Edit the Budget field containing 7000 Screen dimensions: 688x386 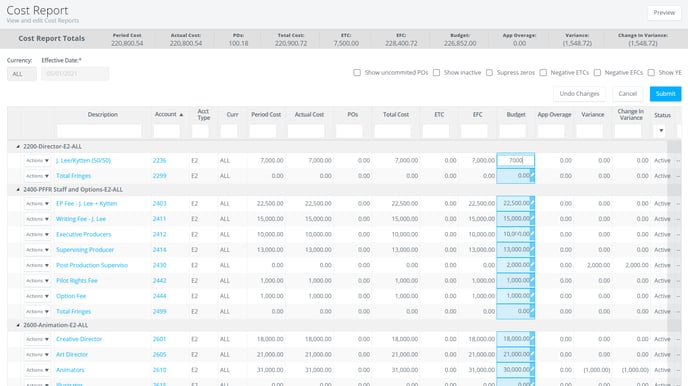tap(516, 161)
